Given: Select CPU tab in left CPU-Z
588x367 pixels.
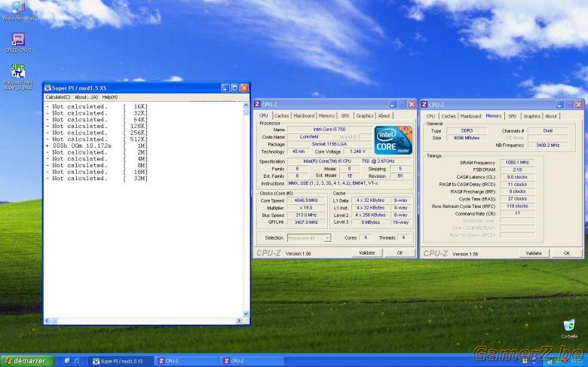Looking at the screenshot, I should (x=264, y=115).
